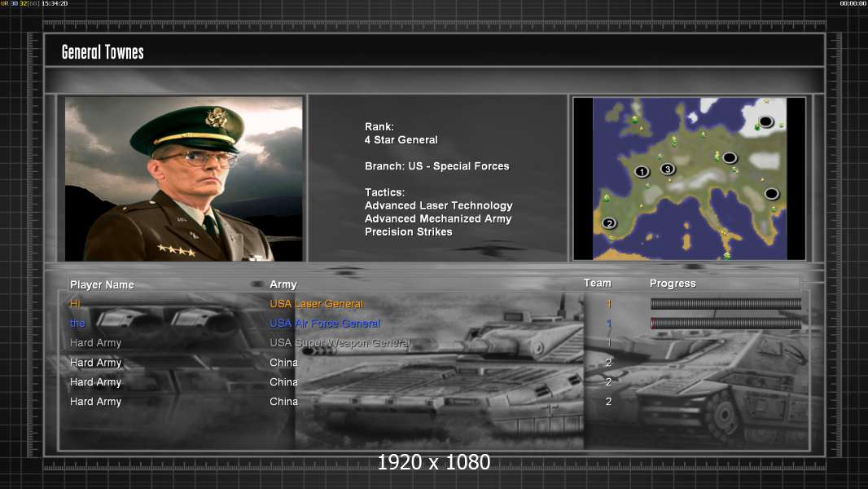This screenshot has height=489, width=868.
Task: Click "Precision Strikes" tactic
Action: [409, 232]
